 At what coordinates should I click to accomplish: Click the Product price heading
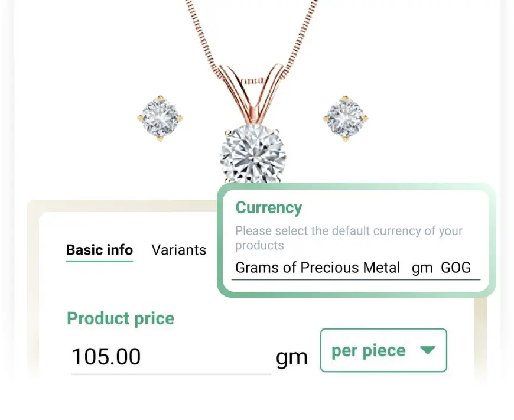click(121, 318)
